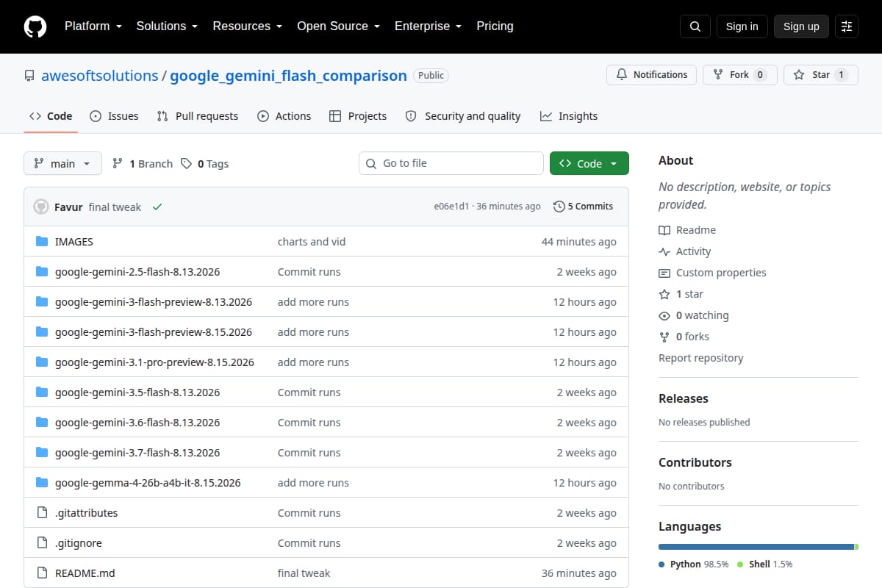This screenshot has height=588, width=882.
Task: Switch to the Pull requests tab
Action: 198,116
